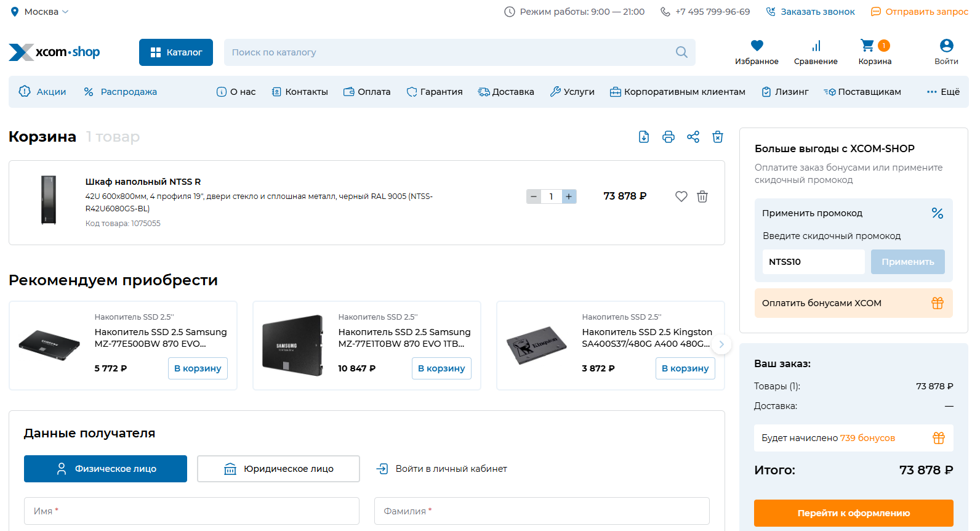Click the 73 878 ₽ cabinet price text
980x531 pixels.
pos(625,196)
